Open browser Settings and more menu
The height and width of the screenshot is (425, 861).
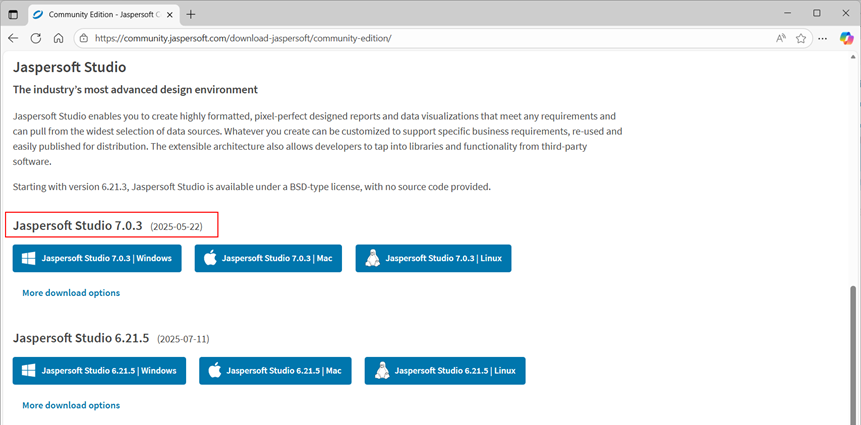(822, 38)
